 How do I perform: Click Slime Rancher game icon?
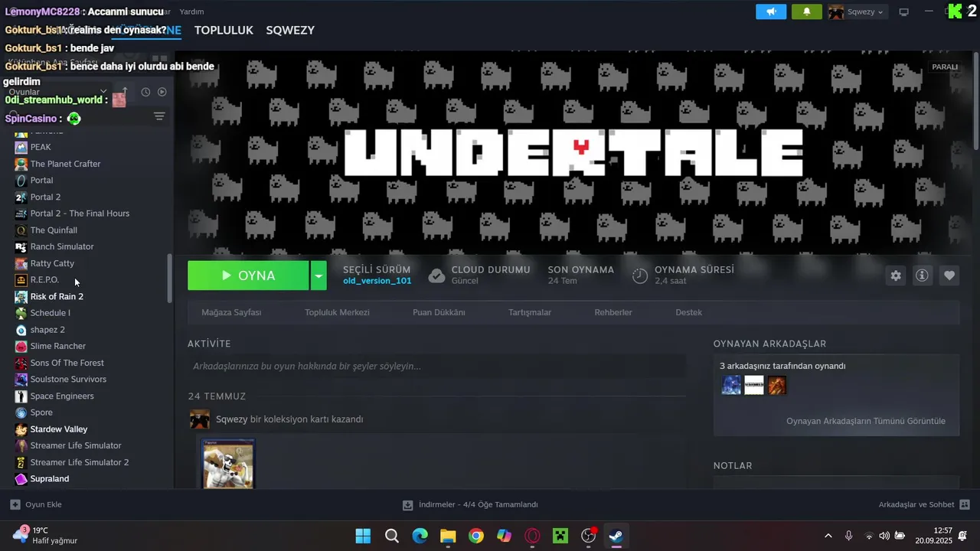pos(21,346)
